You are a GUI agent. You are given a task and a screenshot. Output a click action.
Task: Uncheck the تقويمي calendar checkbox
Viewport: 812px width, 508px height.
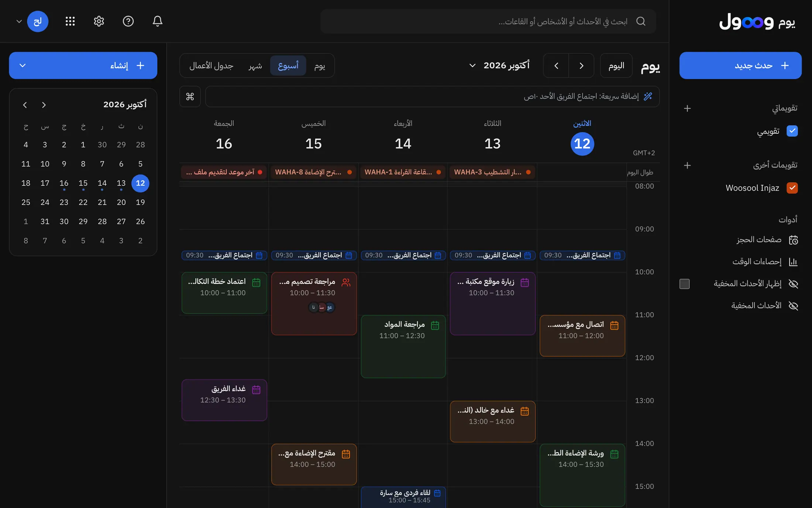[792, 131]
